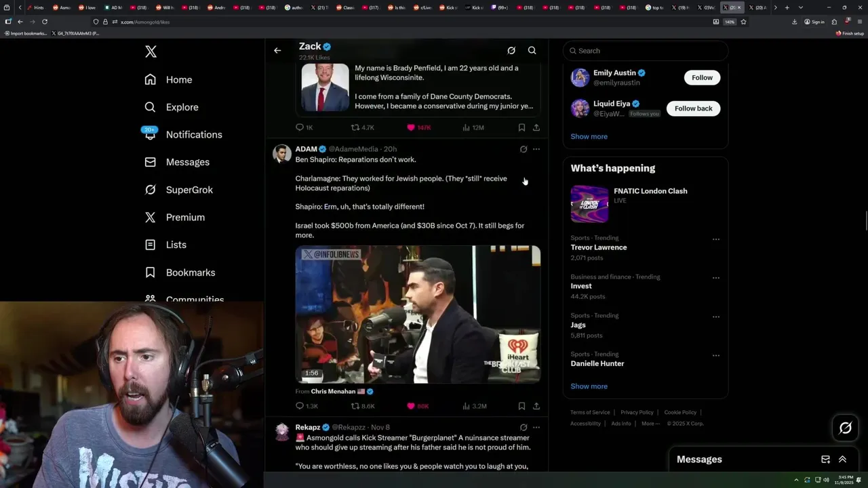Viewport: 868px width, 488px height.
Task: Click the Sign in button in browser toolbar
Action: tap(814, 22)
